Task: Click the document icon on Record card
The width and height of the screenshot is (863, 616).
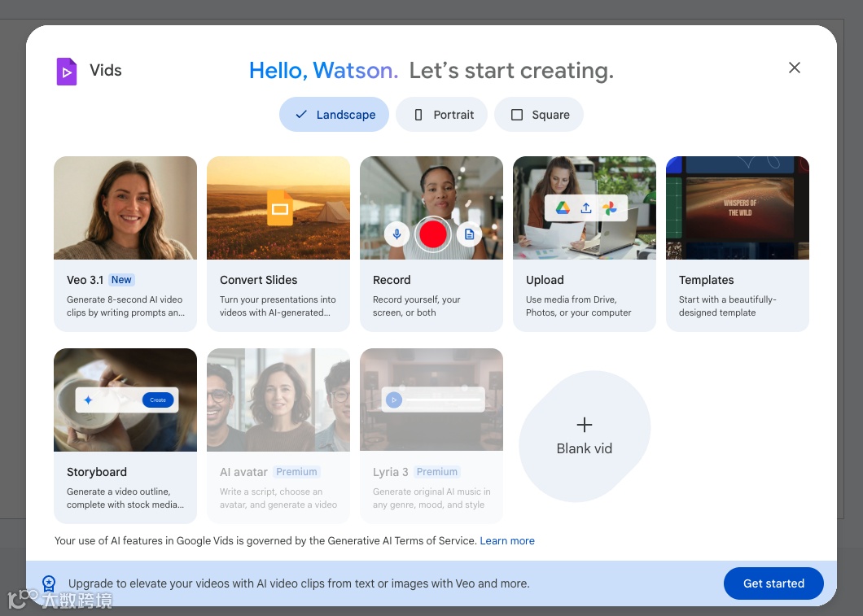Action: [470, 234]
